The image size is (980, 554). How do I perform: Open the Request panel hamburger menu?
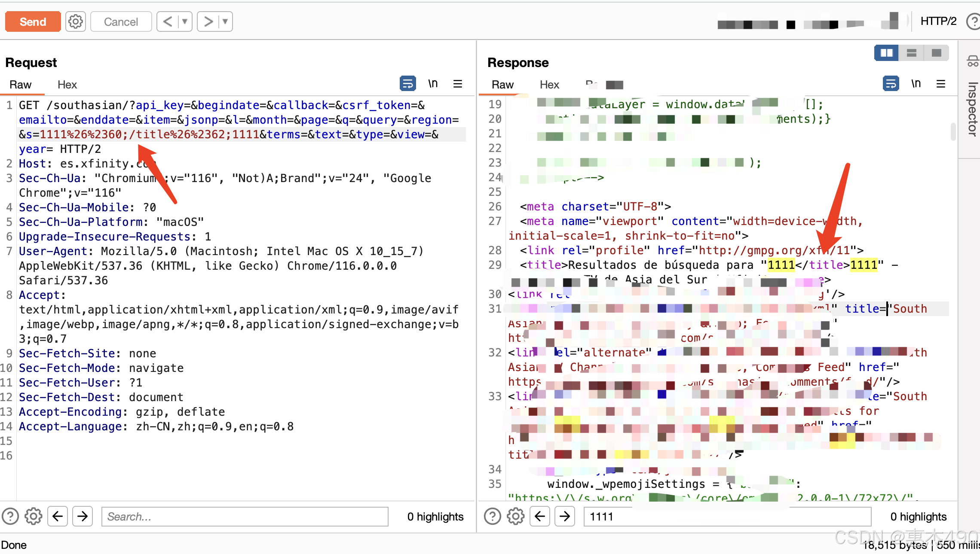[x=458, y=84]
